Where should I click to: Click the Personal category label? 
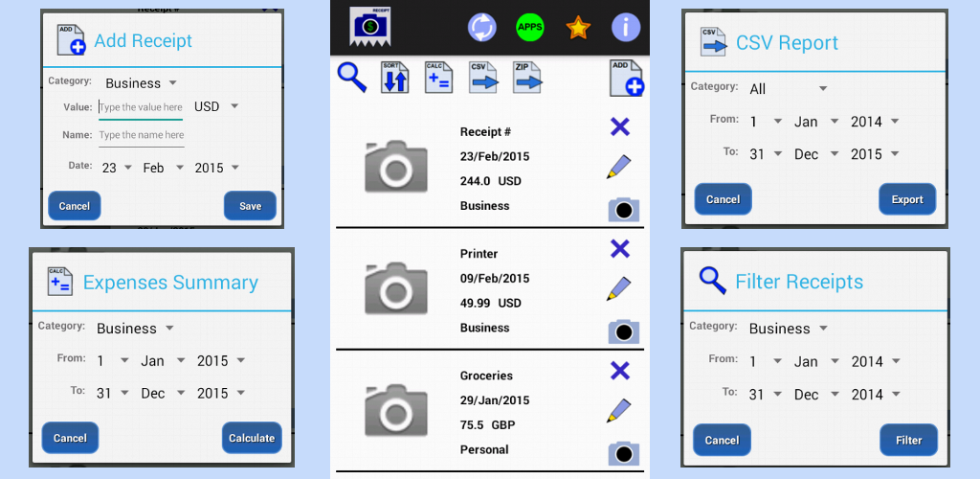(484, 449)
